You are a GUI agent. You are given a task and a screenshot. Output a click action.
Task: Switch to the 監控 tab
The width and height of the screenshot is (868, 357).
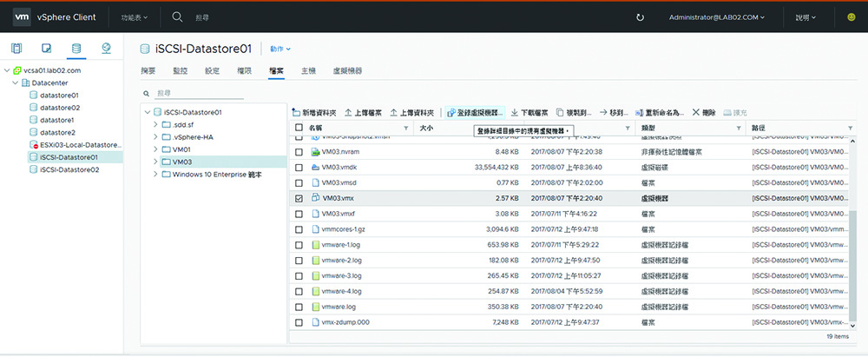click(x=181, y=71)
